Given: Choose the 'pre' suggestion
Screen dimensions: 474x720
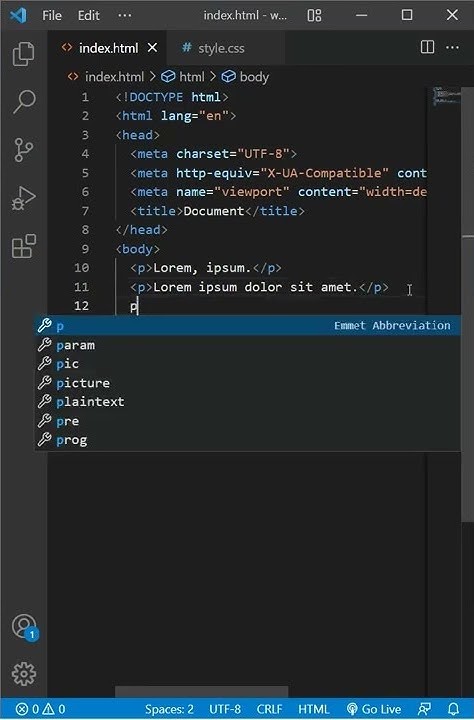Looking at the screenshot, I should [x=248, y=421].
